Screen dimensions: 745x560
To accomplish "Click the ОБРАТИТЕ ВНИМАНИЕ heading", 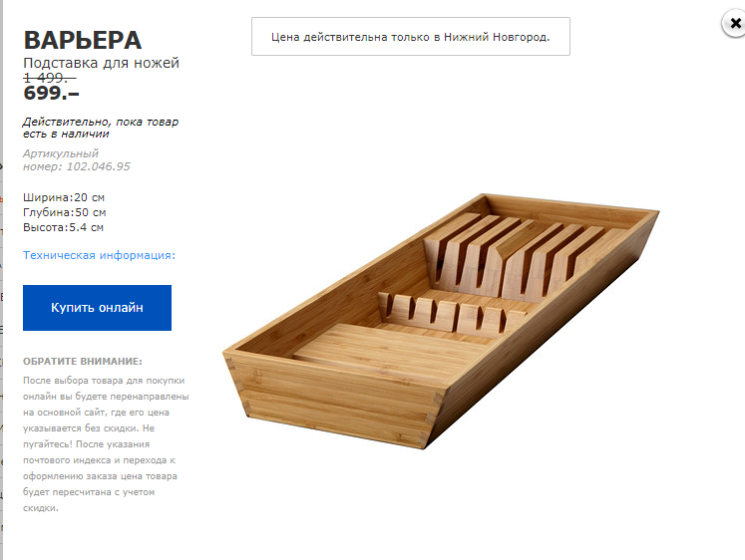I will 83,361.
